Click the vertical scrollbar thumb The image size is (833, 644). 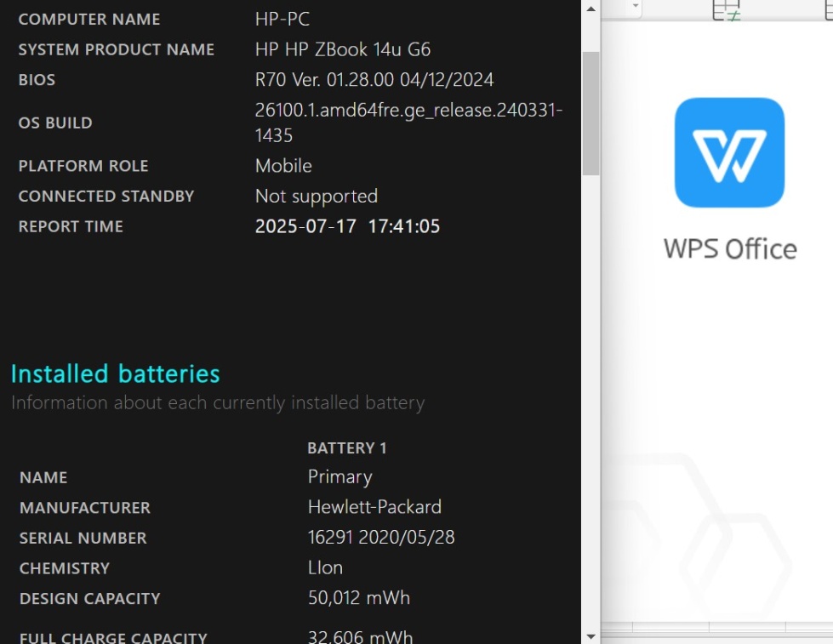click(x=591, y=113)
